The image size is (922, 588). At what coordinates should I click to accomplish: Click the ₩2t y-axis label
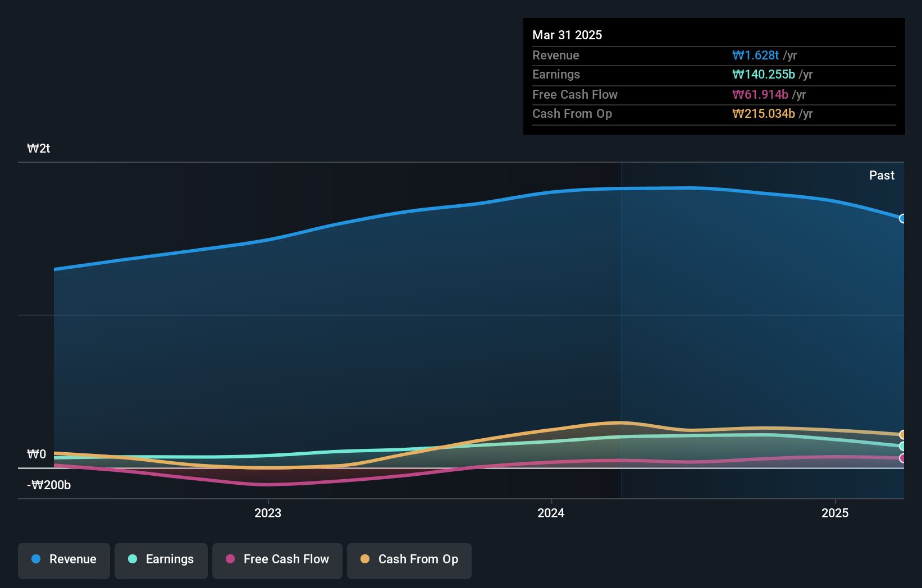pos(39,148)
